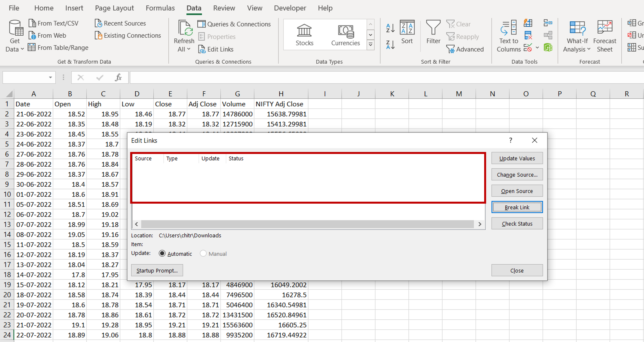Click Remove Duplicates icon

pyautogui.click(x=528, y=35)
